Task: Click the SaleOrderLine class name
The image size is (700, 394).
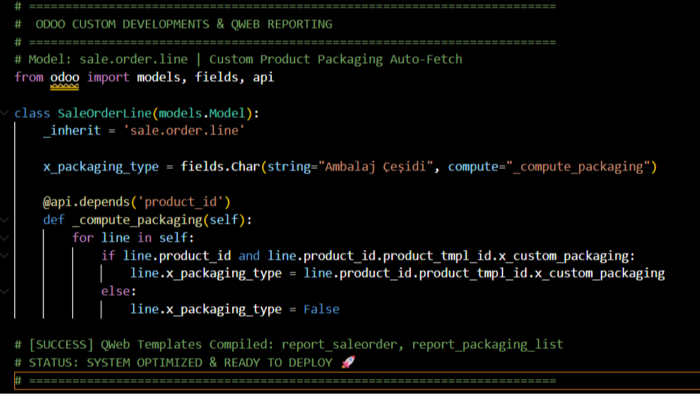Action: pos(104,113)
